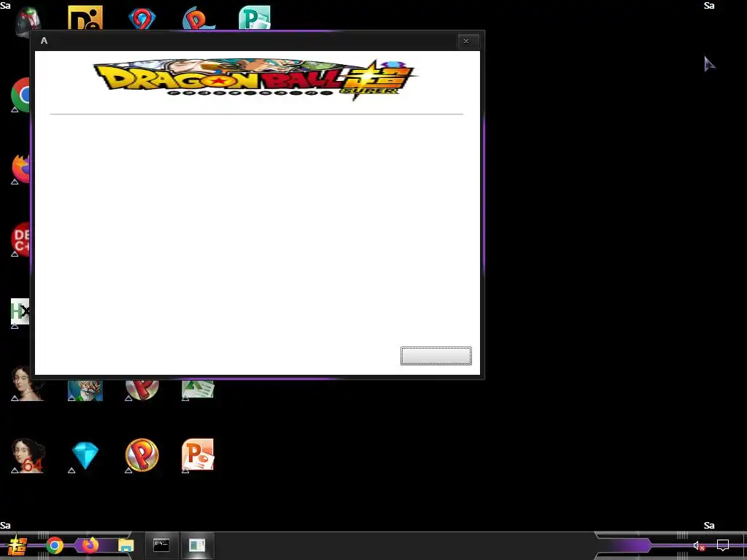Select the lady portrait icon marked 64
747x560 pixels.
click(x=28, y=456)
